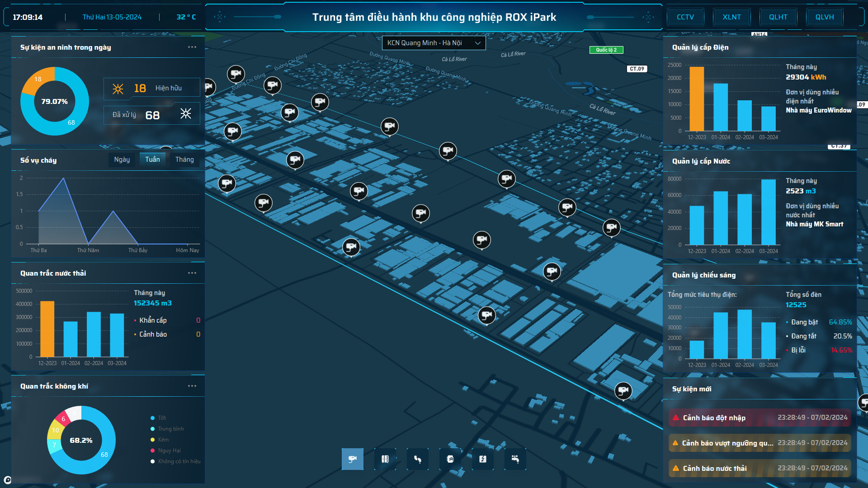Open KCN Quang Minh - Hà Nội dropdown
The width and height of the screenshot is (868, 488).
(434, 43)
